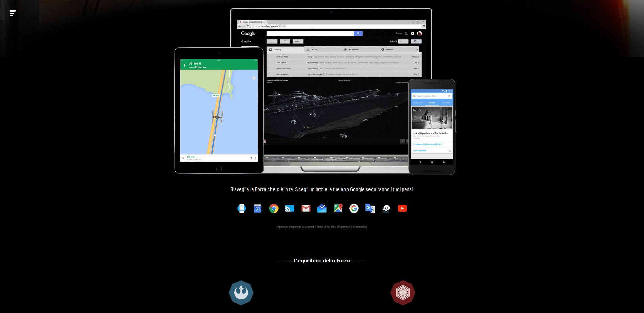Open the select-all checkbox dropdown in Gmail mockup
The width and height of the screenshot is (644, 313).
click(272, 41)
